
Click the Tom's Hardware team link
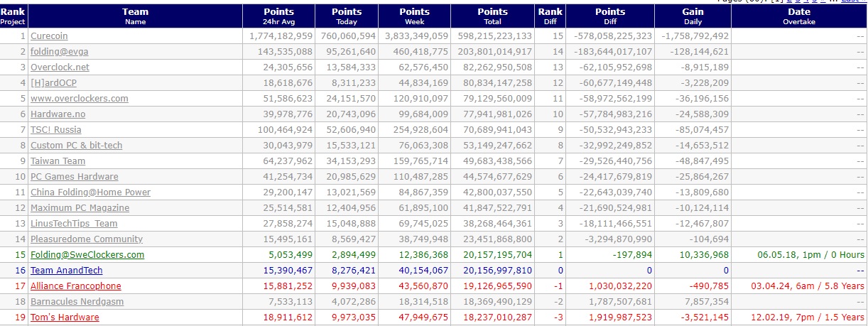65,317
